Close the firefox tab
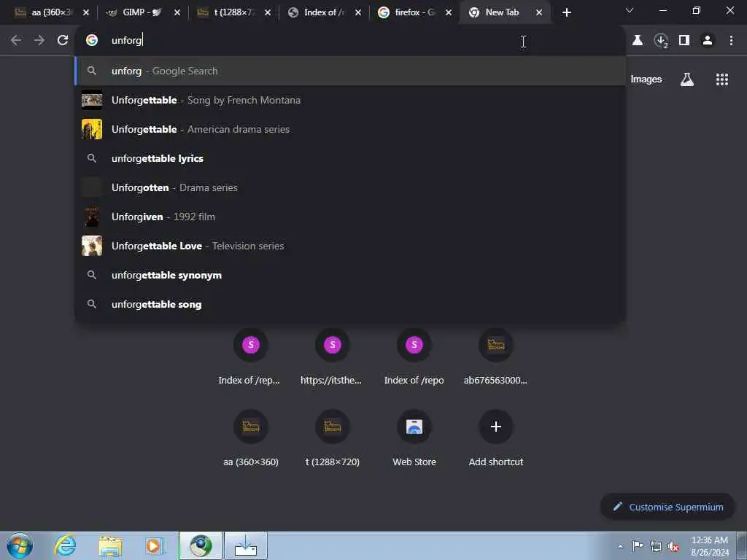 pyautogui.click(x=449, y=12)
